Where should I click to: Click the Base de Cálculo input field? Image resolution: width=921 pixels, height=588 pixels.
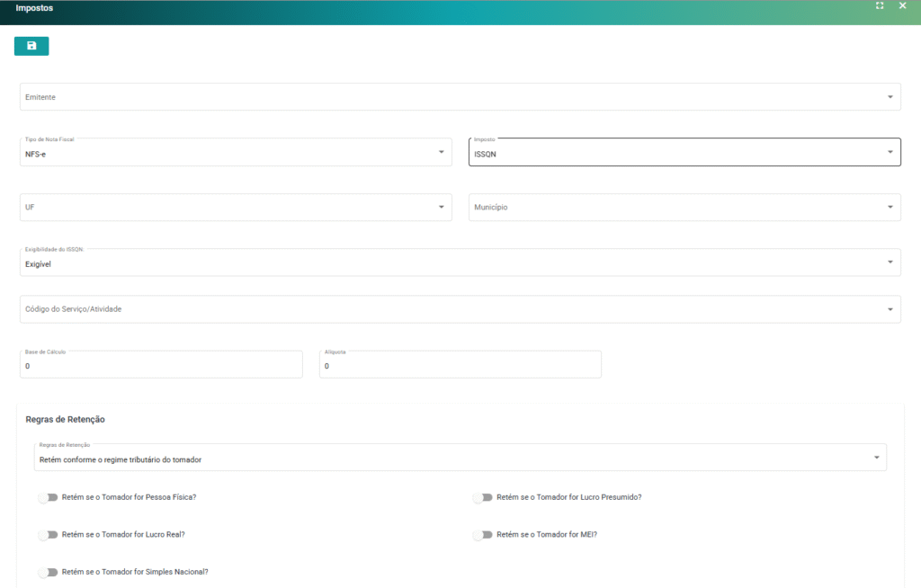click(x=161, y=366)
